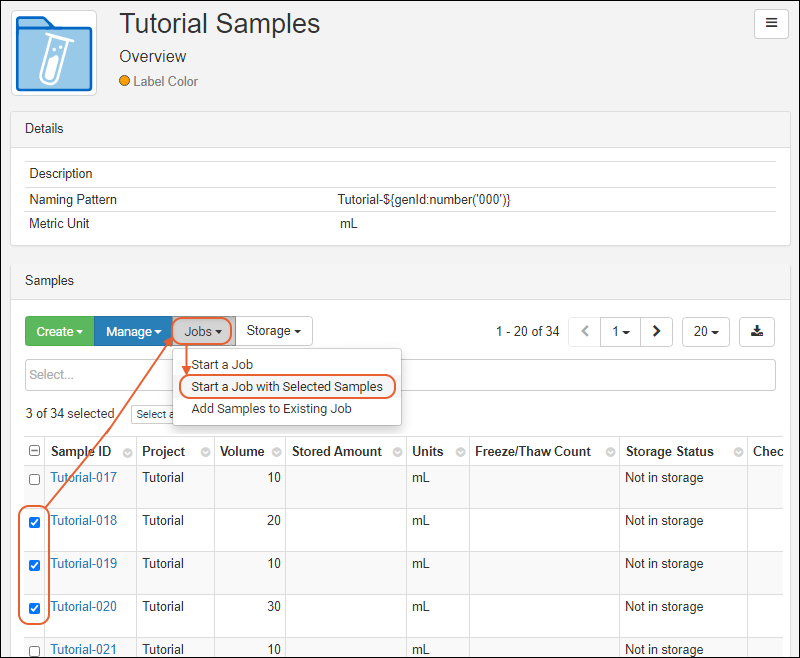Check the Tutorial-017 row checkbox
Viewport: 800px width, 658px height.
(x=35, y=479)
